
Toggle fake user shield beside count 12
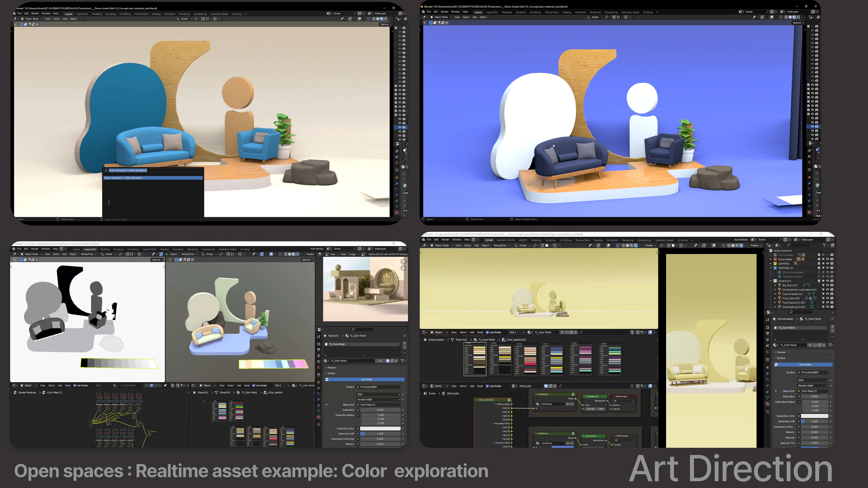pos(387,361)
